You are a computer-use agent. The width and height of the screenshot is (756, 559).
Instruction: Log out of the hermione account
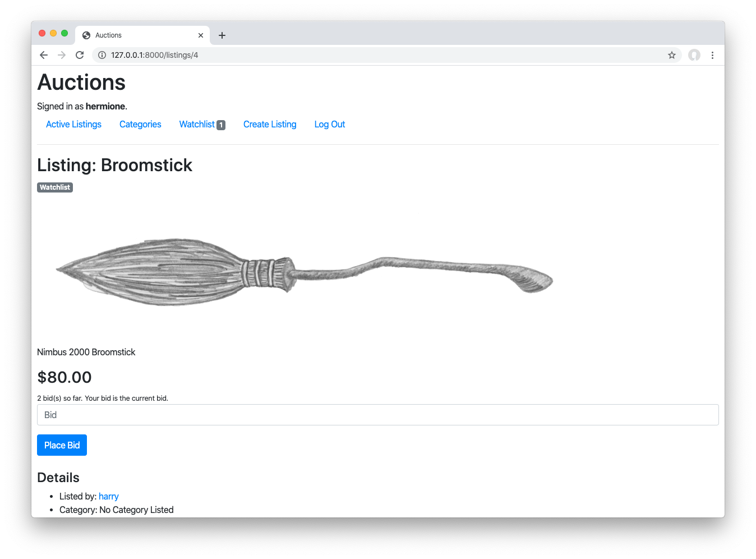click(x=329, y=124)
